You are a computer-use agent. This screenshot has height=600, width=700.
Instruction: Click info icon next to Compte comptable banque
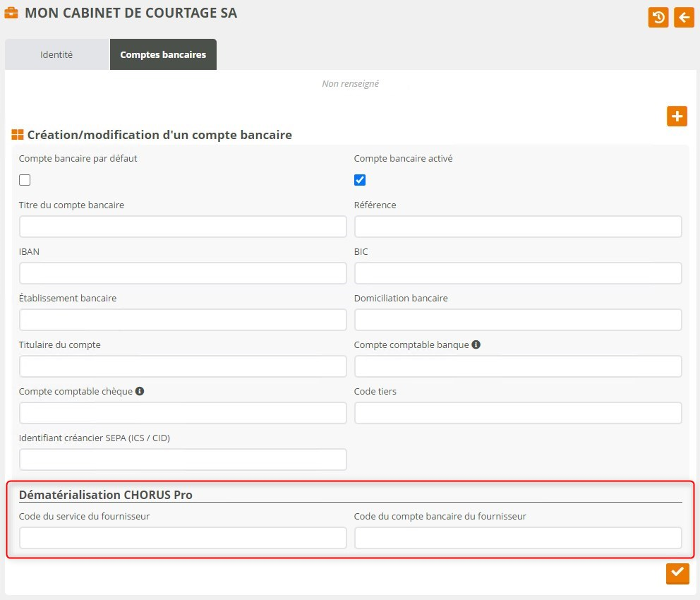tap(476, 345)
